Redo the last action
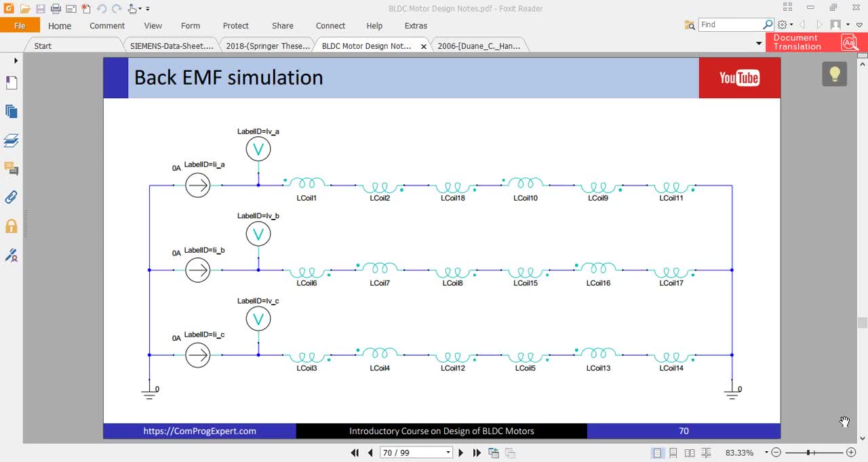 point(117,9)
